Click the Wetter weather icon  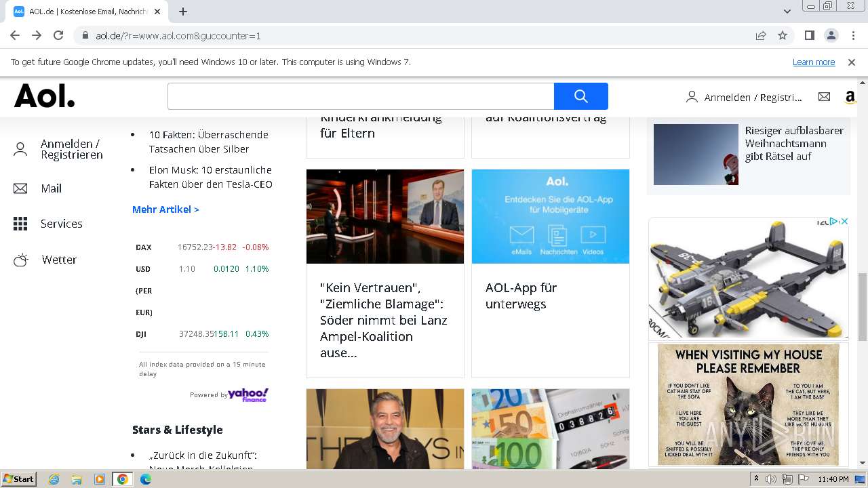(x=20, y=260)
